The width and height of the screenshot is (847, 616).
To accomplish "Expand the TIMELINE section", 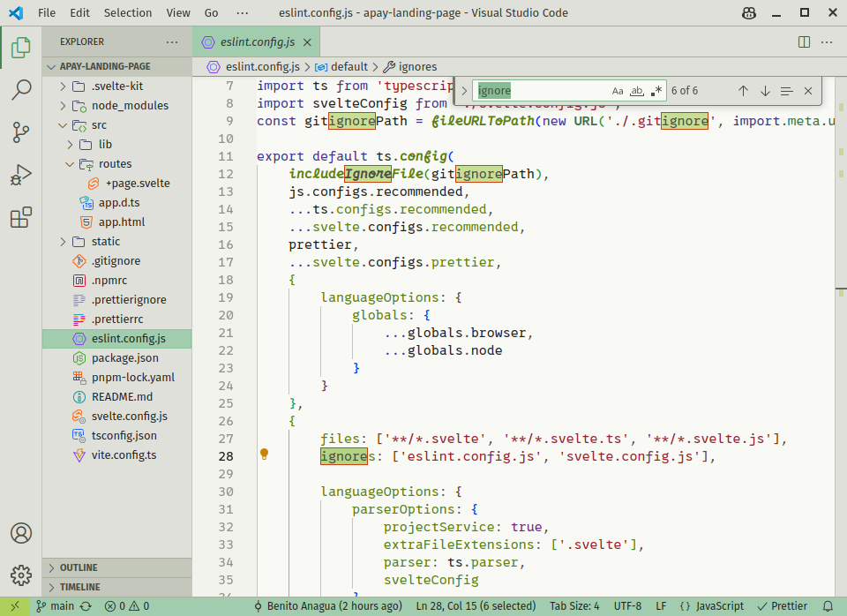I will pyautogui.click(x=117, y=587).
